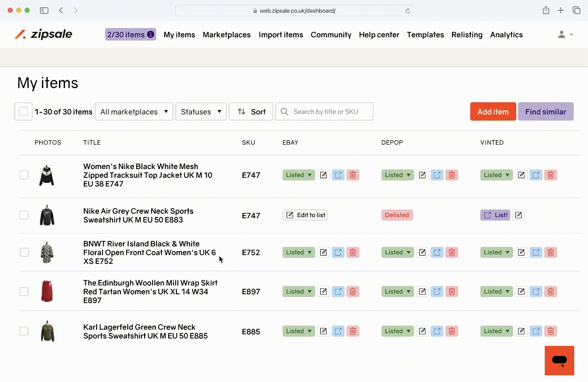Edit Vinted draft for Nike Air Sweatshirt
The height and width of the screenshot is (382, 588).
(518, 215)
